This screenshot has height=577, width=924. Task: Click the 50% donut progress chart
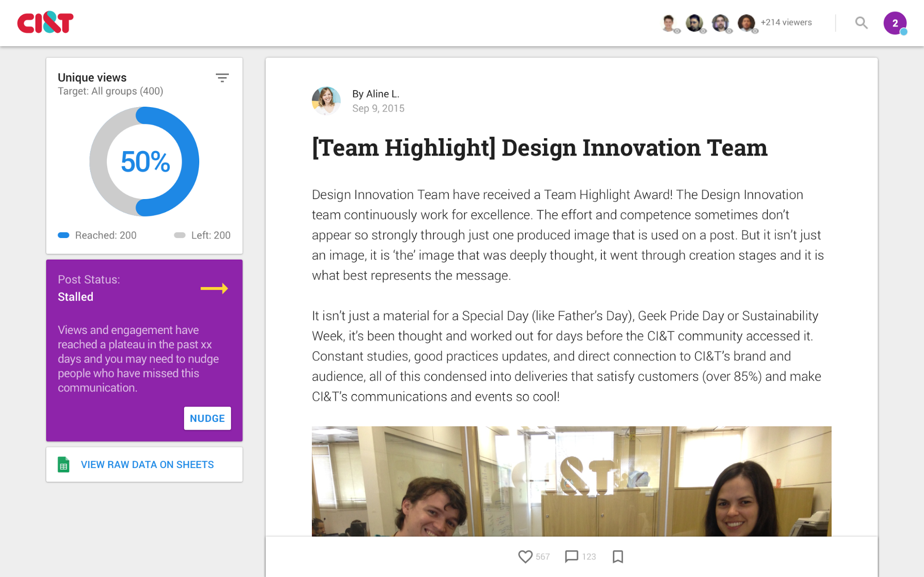coord(144,162)
